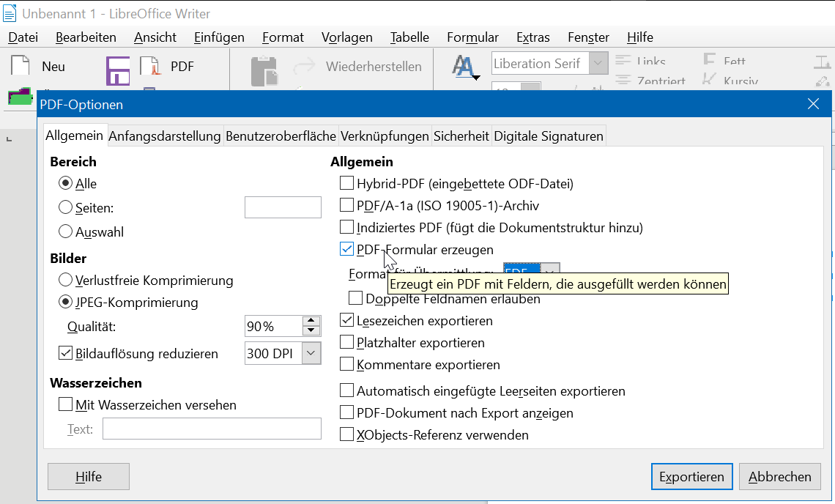835x504 pixels.
Task: Switch to the Allgemein tab
Action: point(74,136)
